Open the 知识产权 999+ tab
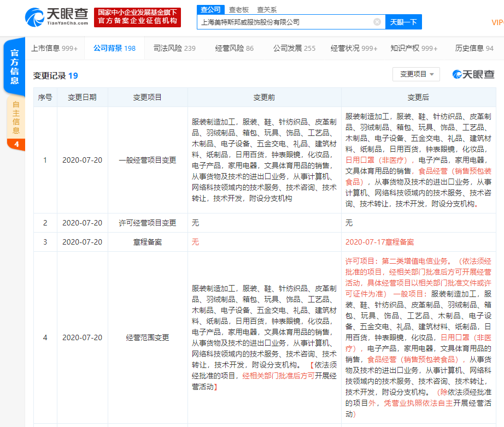This screenshot has width=504, height=427. point(414,48)
